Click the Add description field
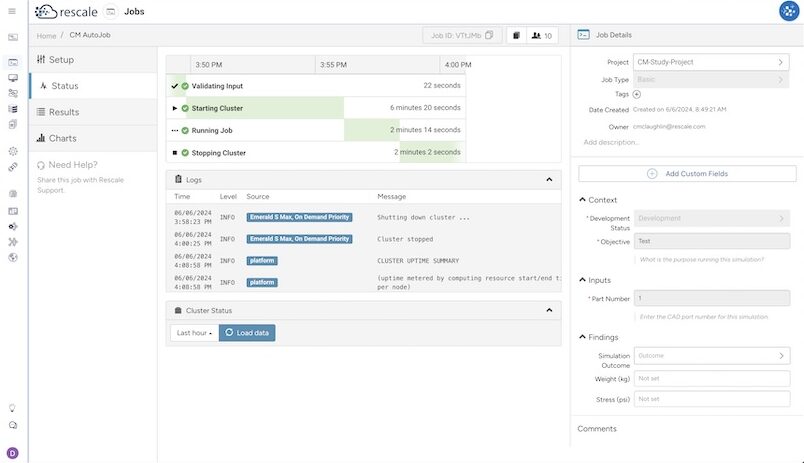The width and height of the screenshot is (804, 463). 611,142
